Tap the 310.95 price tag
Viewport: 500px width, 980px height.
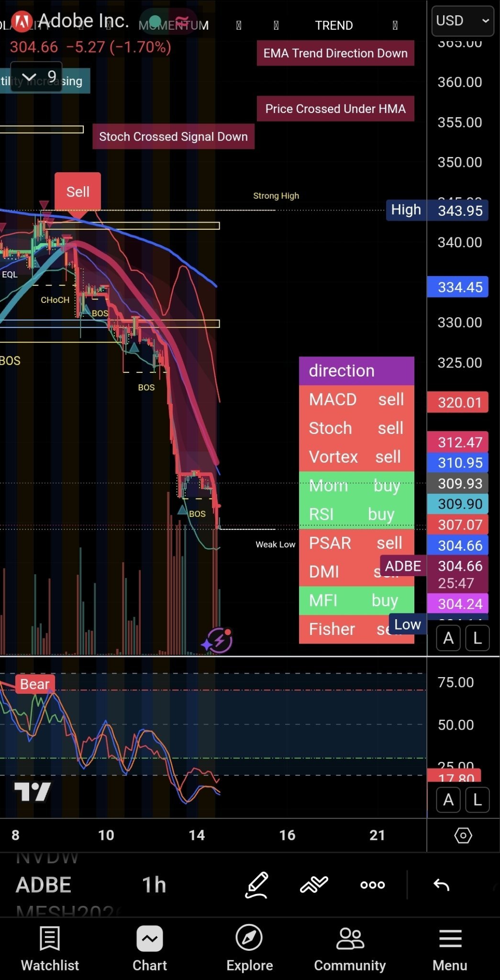[457, 463]
